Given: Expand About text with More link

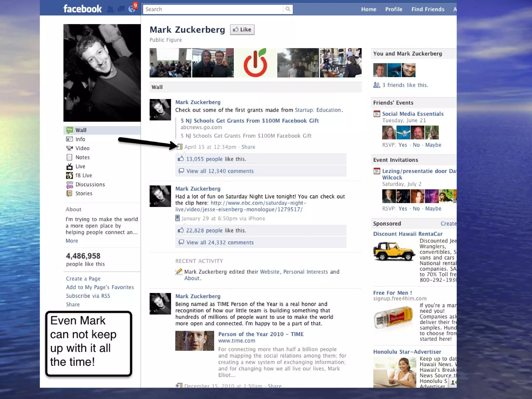Looking at the screenshot, I should [x=72, y=241].
